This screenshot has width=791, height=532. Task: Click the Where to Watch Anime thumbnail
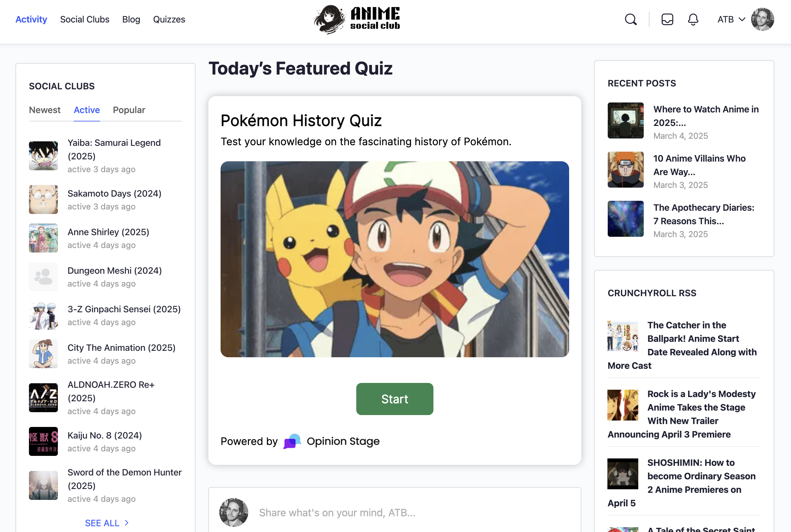click(x=625, y=120)
